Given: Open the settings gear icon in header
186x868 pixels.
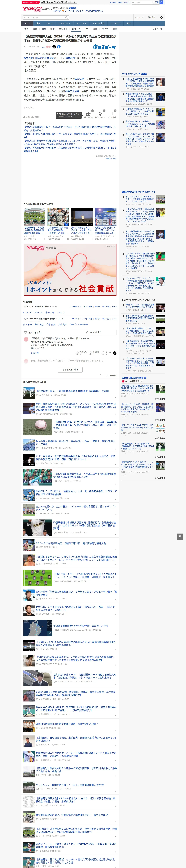Looking at the screenshot, I should 161,18.
